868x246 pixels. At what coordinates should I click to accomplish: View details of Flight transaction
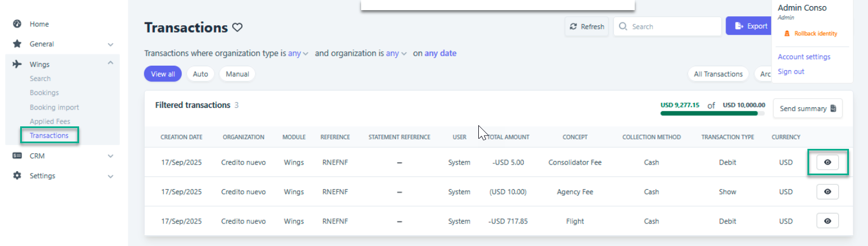pyautogui.click(x=827, y=221)
